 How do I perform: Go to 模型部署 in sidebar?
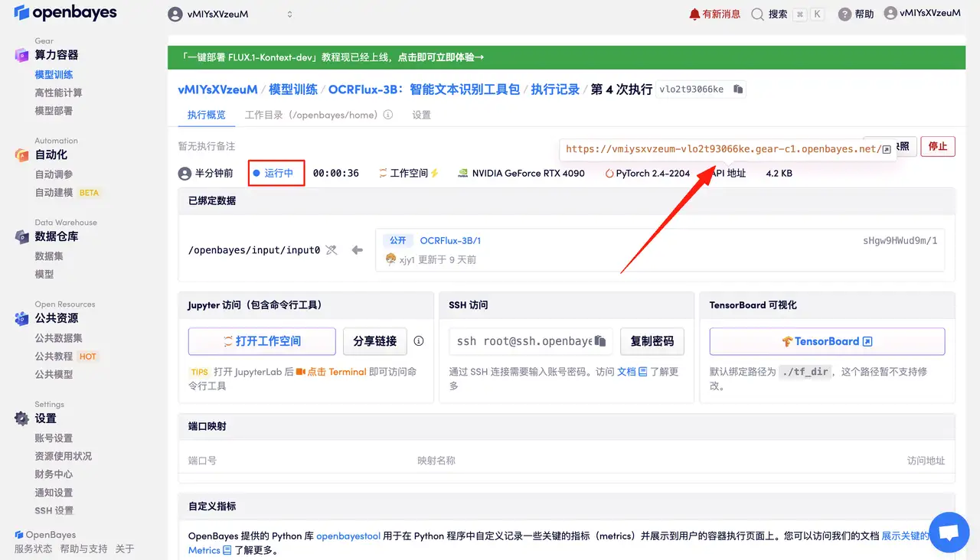click(x=54, y=111)
